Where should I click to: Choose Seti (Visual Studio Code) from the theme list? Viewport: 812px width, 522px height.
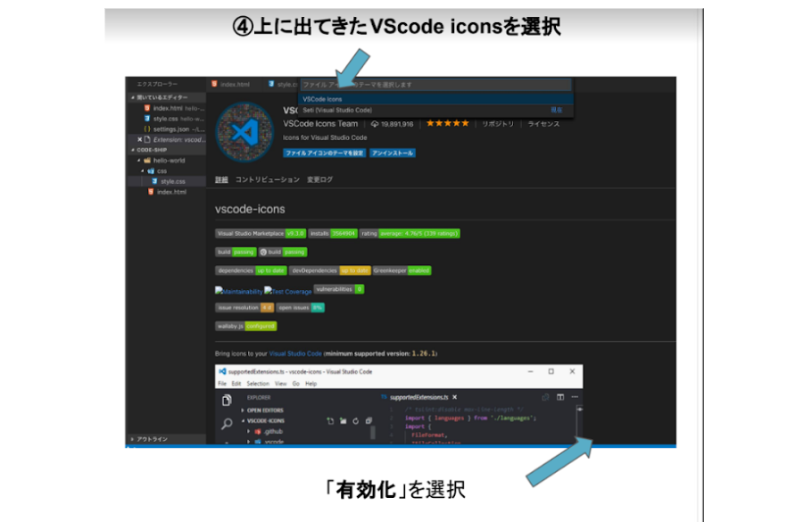[x=436, y=110]
